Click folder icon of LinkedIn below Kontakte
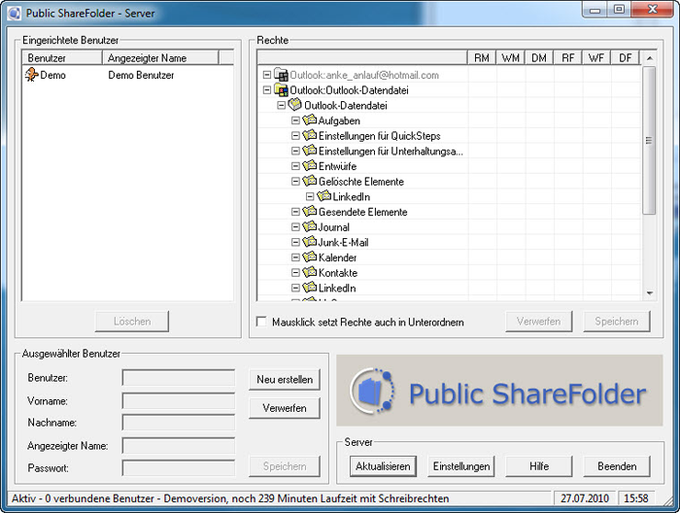 pyautogui.click(x=309, y=287)
